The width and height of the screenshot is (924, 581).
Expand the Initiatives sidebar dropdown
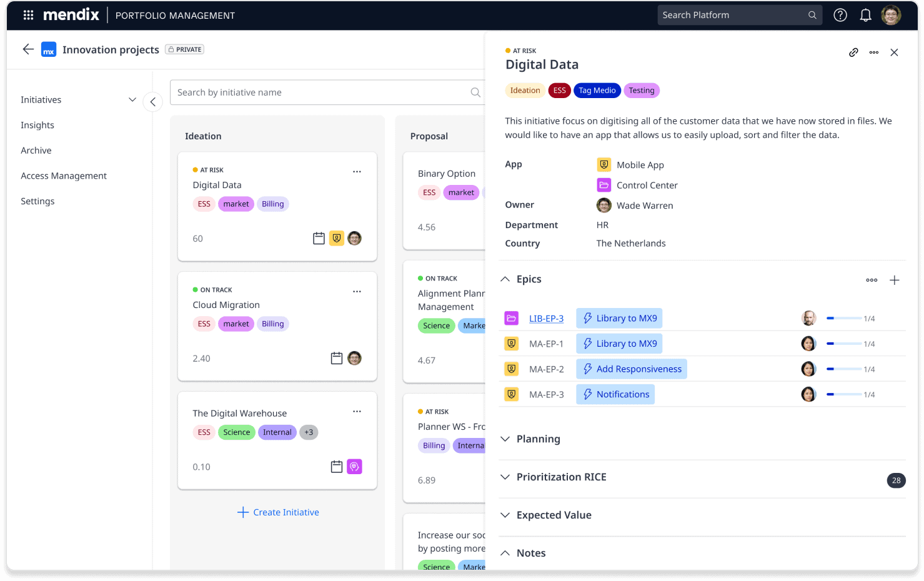(x=132, y=100)
